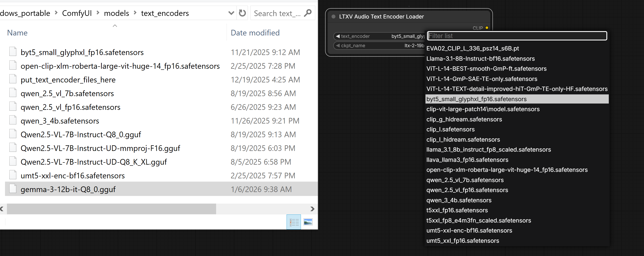
Task: Click left arrow on ckpt_name widget
Action: click(338, 45)
